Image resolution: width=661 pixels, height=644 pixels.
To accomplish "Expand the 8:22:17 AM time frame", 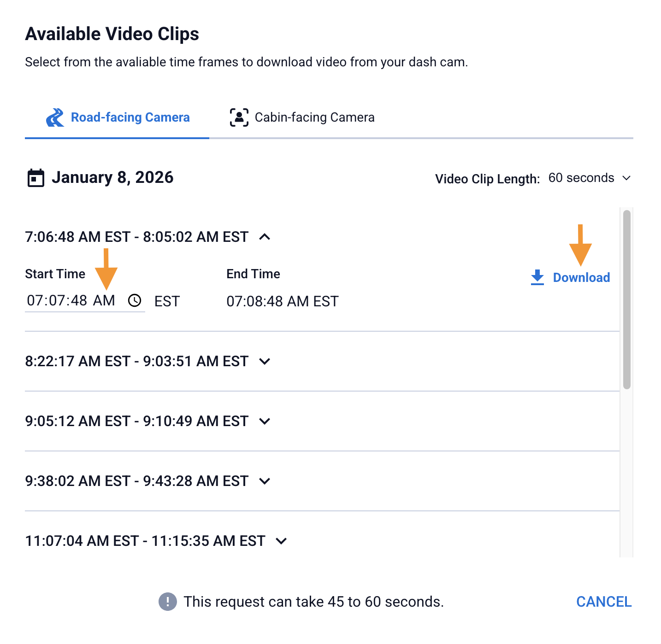I will point(265,361).
